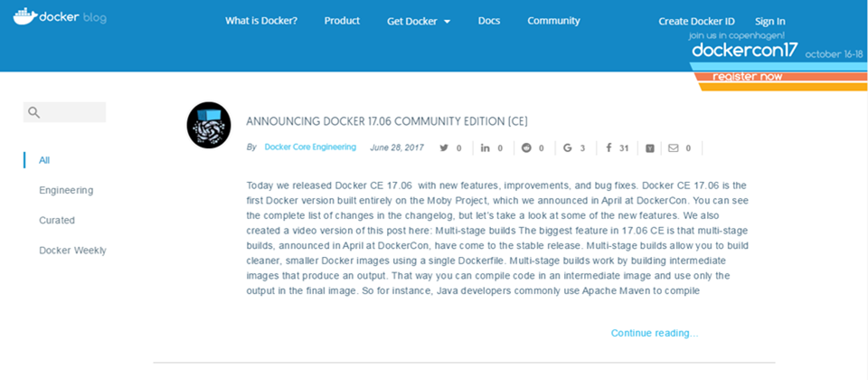Go to the Product page
The width and height of the screenshot is (868, 380).
click(x=342, y=21)
